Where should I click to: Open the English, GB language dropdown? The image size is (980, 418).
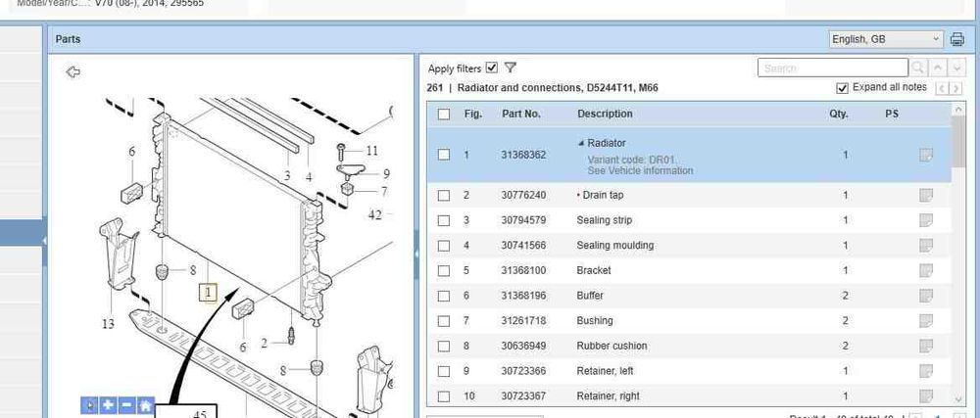(x=884, y=39)
